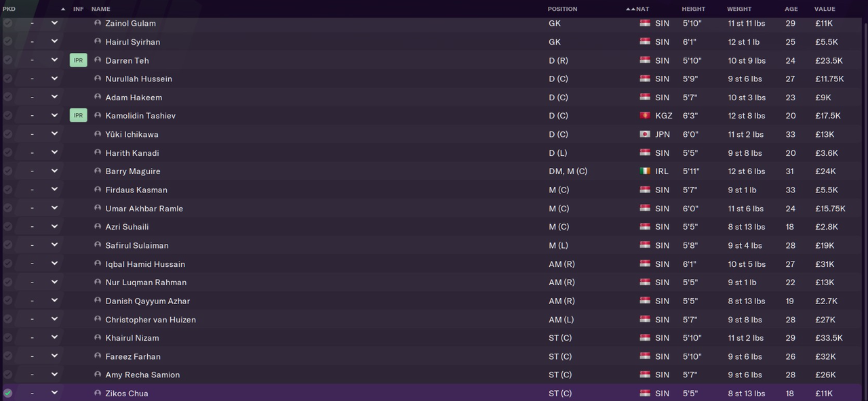Click the IPR badge on Kamolidin Tashiev
The height and width of the screenshot is (401, 868).
click(78, 116)
